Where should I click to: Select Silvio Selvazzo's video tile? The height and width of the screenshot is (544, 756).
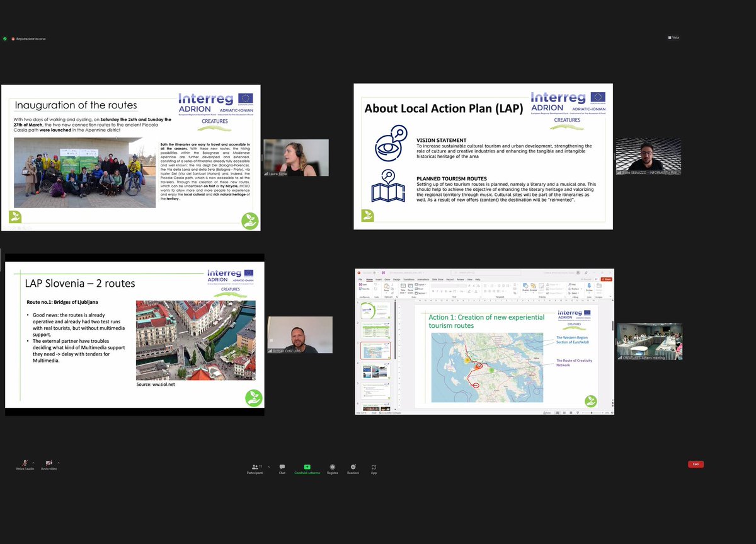(x=648, y=156)
